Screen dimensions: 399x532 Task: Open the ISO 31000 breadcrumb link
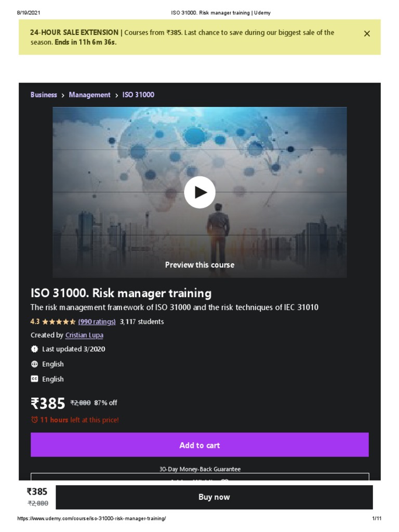coord(138,95)
